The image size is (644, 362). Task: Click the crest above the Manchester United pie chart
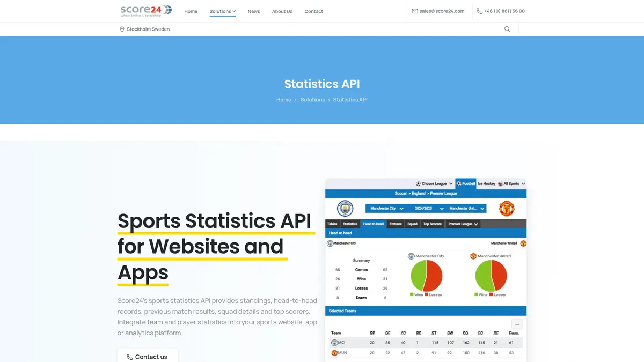click(x=473, y=256)
